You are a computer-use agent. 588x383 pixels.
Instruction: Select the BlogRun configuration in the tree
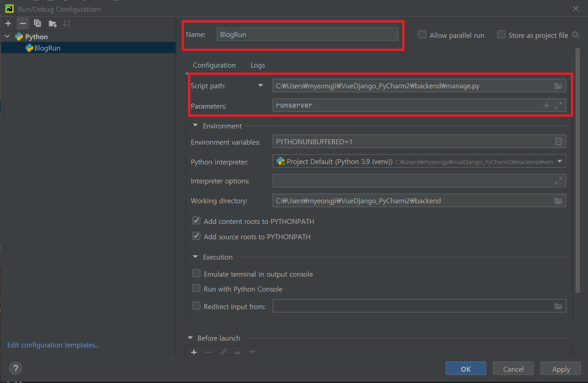coord(88,48)
